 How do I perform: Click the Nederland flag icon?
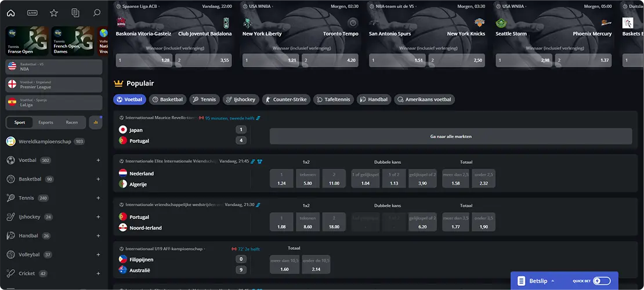(122, 173)
